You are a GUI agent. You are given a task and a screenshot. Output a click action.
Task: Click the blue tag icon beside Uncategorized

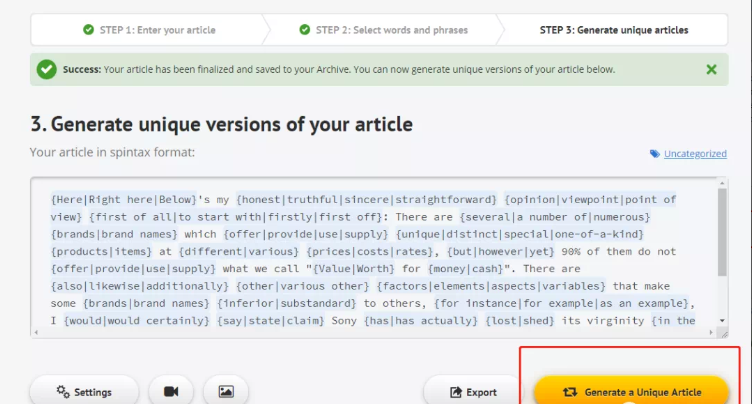point(655,154)
